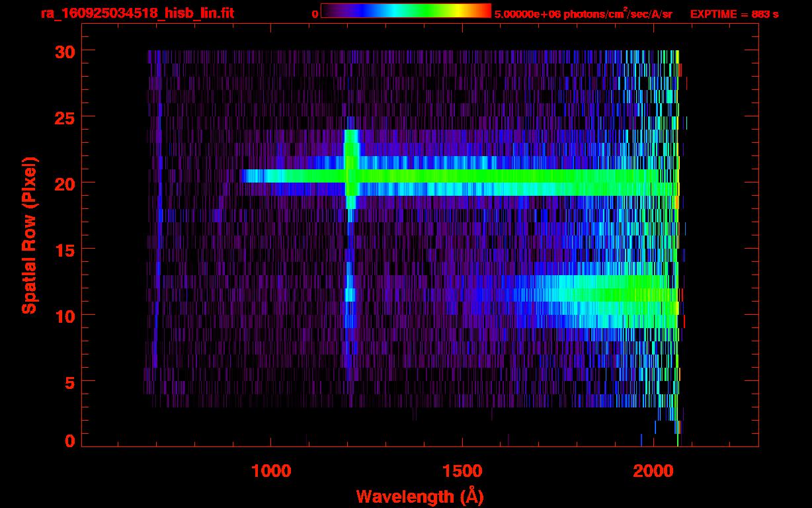The height and width of the screenshot is (508, 812).
Task: Click the spatial row tick label 0
Action: (69, 441)
